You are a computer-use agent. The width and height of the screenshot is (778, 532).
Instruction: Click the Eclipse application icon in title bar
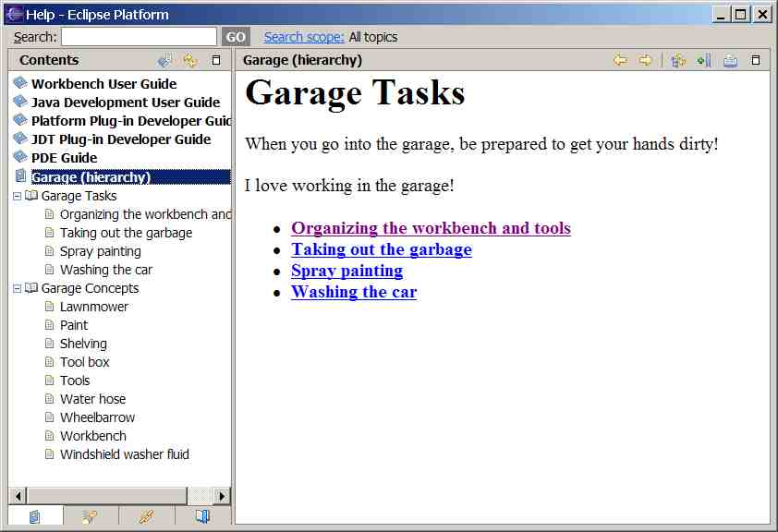tap(14, 14)
